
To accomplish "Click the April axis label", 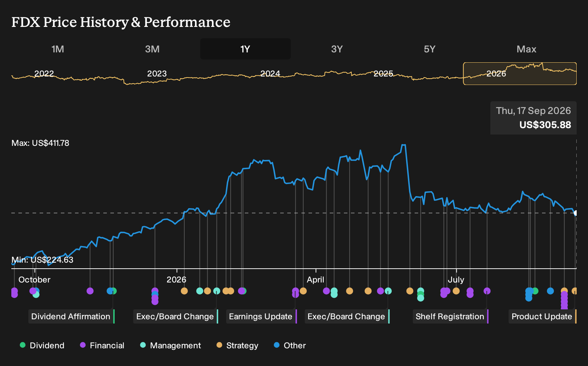I will pos(316,280).
